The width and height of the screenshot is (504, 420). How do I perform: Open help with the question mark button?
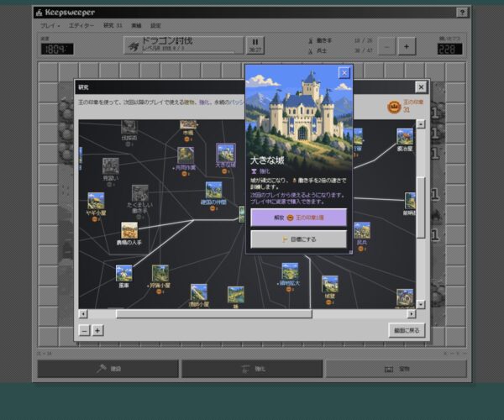coord(462,13)
